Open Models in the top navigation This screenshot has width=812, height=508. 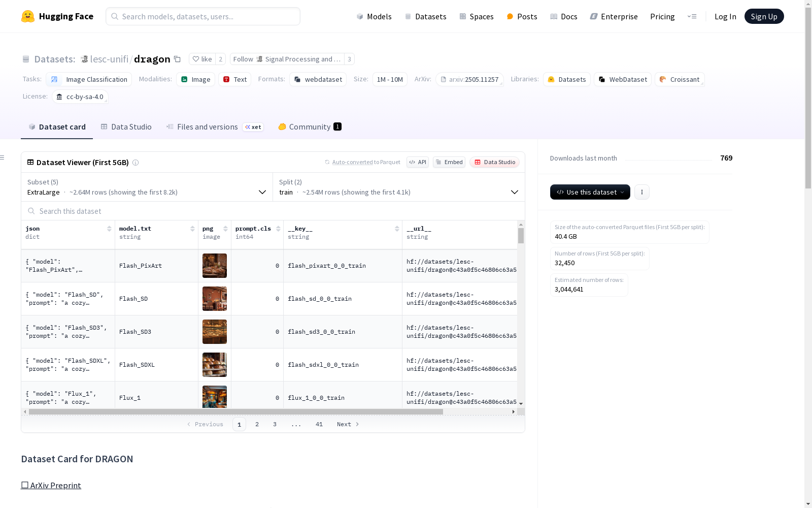(374, 16)
